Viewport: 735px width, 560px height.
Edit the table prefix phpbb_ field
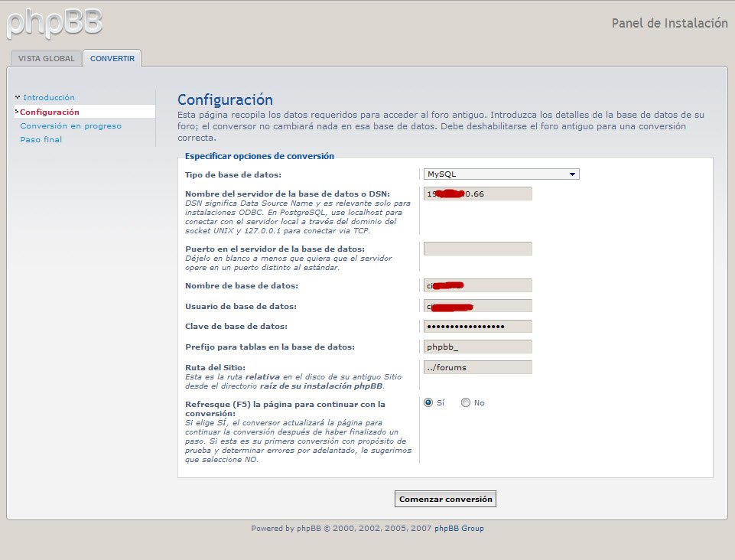click(x=478, y=347)
